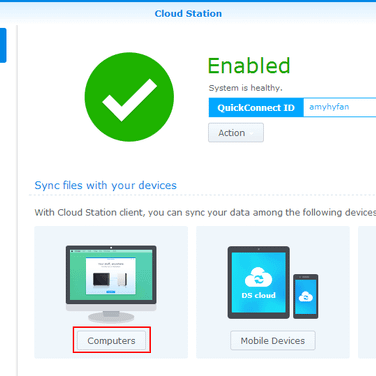Click the DS cloud phone icon
Screen dimensions: 376x376
pos(306,296)
